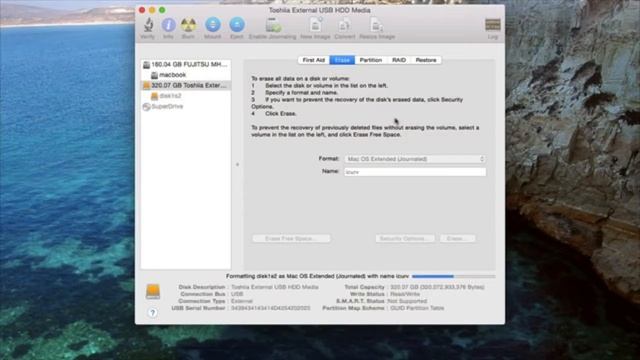
Task: Select SuperDrive row in the sidebar
Action: coord(186,107)
